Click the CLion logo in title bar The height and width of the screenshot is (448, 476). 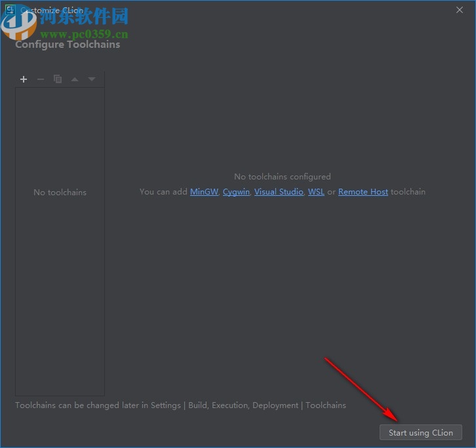coord(10,10)
